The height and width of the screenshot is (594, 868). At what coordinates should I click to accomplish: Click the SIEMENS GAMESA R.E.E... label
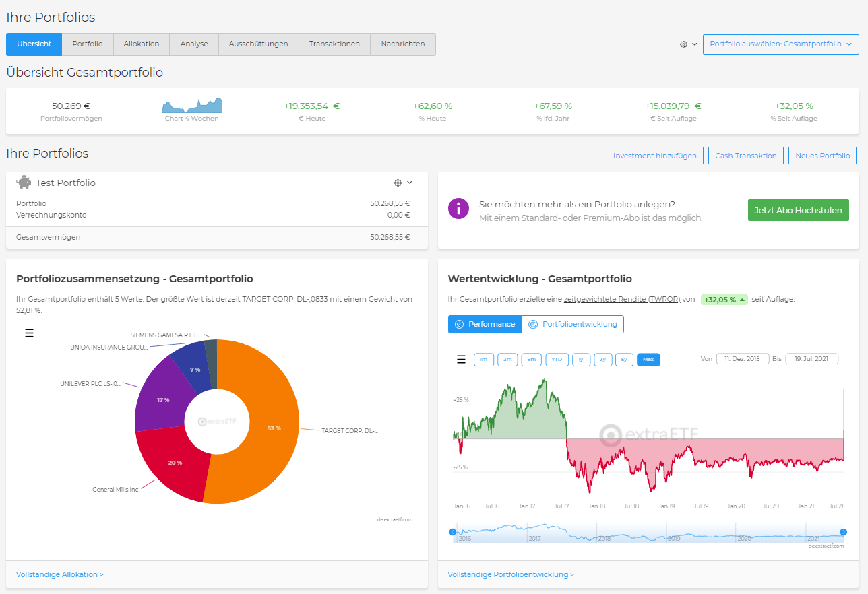pyautogui.click(x=166, y=335)
